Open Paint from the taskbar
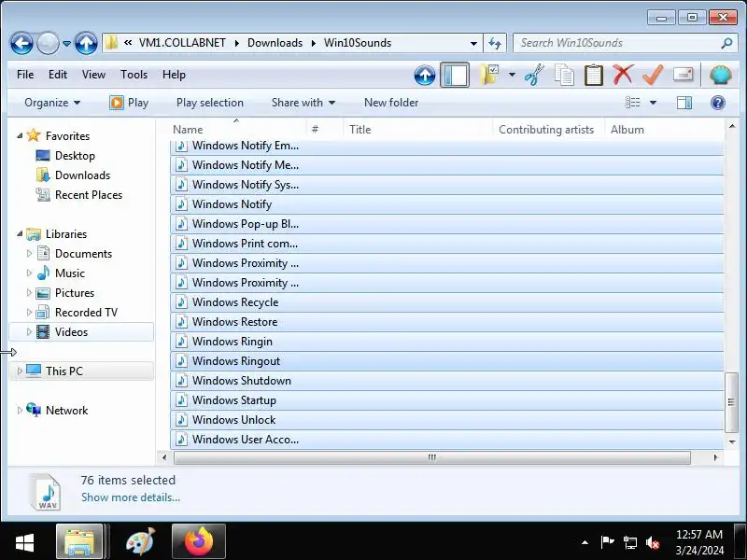 coord(140,541)
